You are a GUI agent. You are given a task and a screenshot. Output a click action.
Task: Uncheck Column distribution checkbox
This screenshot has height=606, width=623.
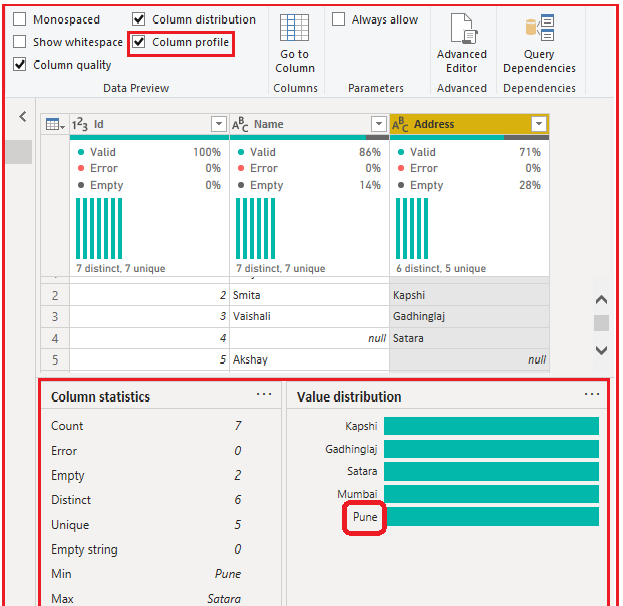[139, 19]
